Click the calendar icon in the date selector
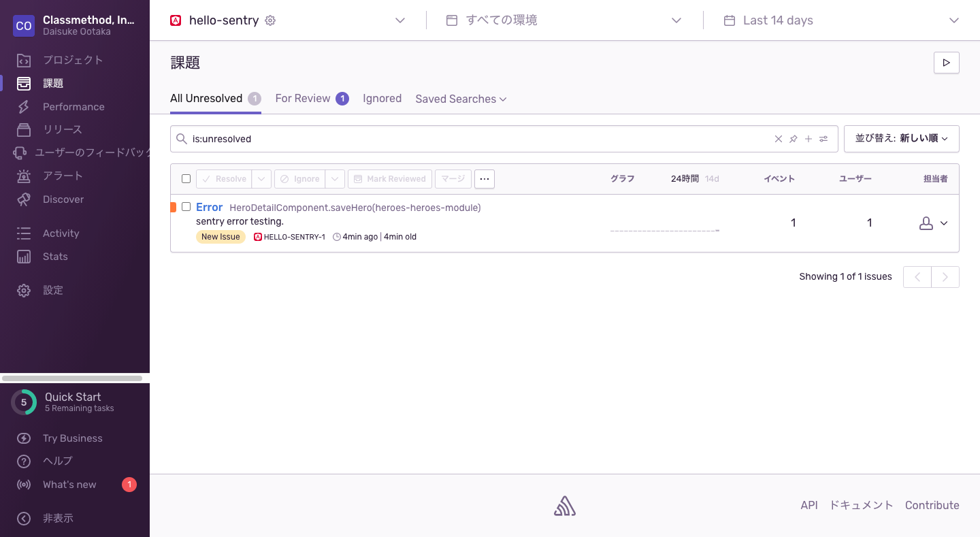This screenshot has height=537, width=980. tap(730, 20)
